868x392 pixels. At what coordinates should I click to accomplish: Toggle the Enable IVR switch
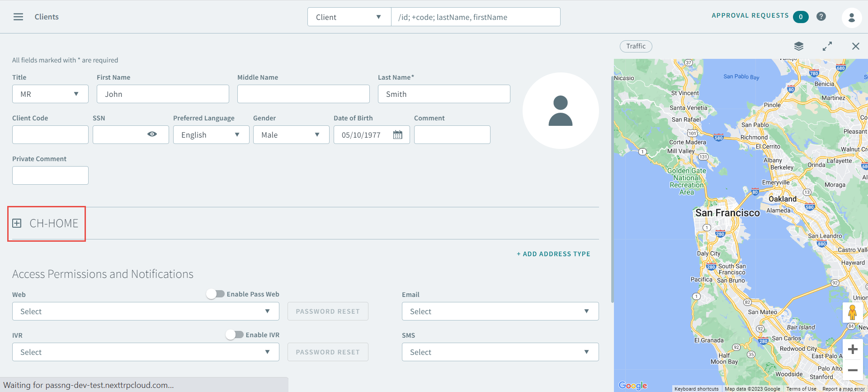pos(235,335)
